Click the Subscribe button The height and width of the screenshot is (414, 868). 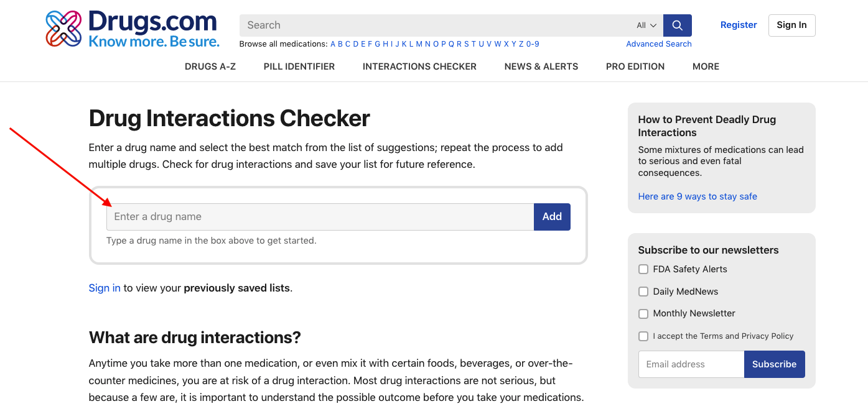774,364
